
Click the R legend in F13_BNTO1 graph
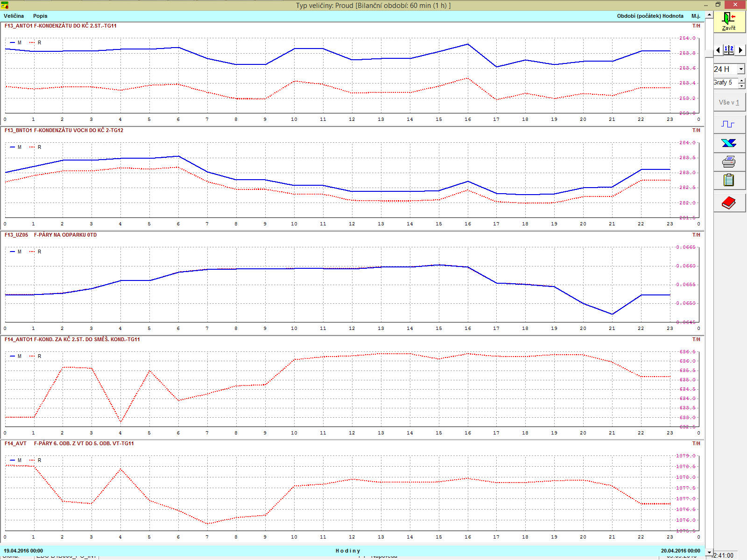coord(35,147)
